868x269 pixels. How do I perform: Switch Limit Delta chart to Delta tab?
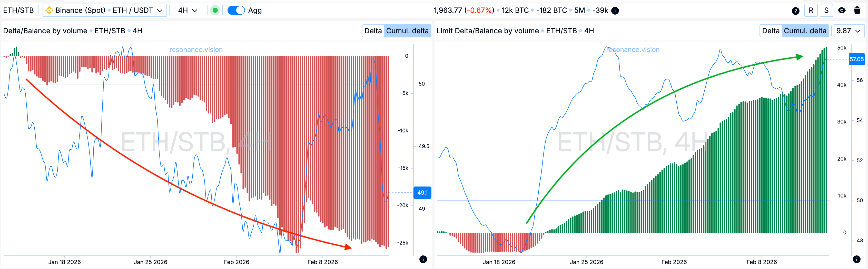coord(770,31)
